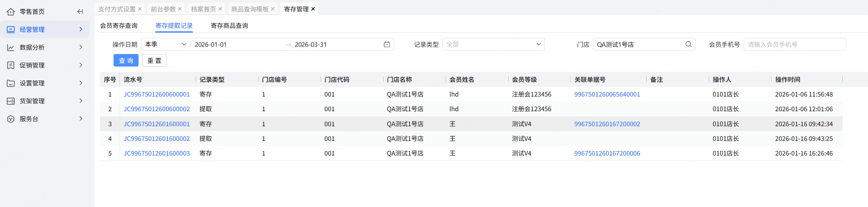868x207 pixels.
Task: Open serial number JC99675012600600001 link
Action: 156,94
